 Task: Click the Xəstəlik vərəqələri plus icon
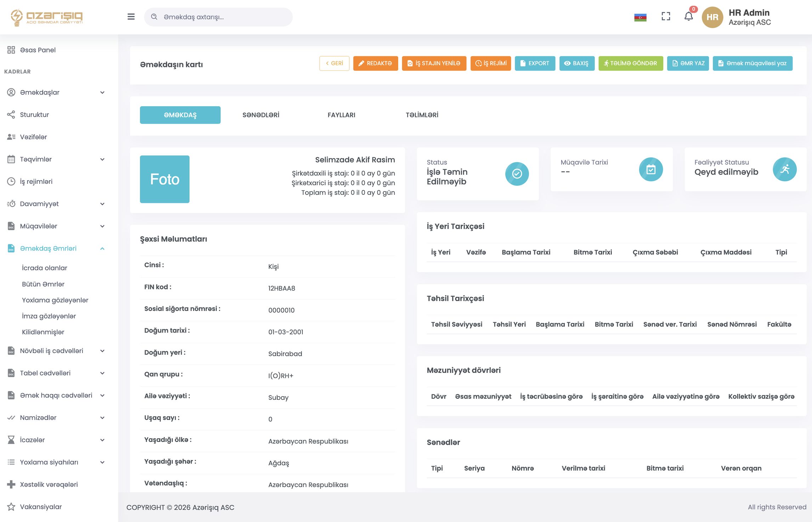tap(11, 484)
